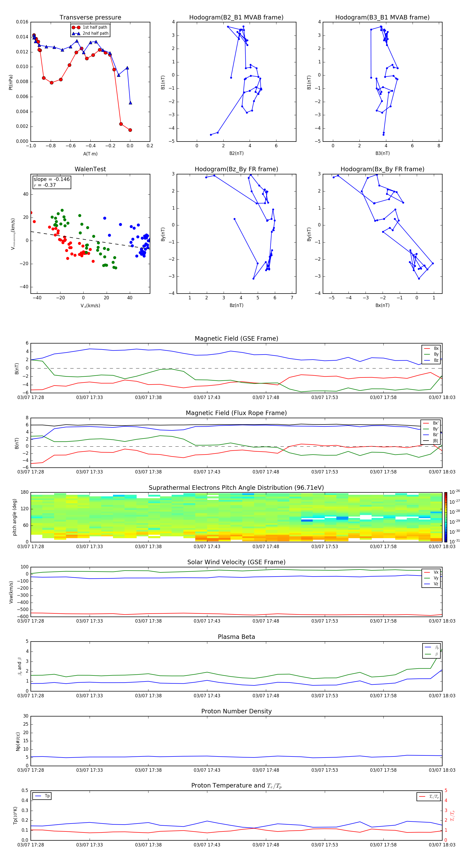Click the 'V_A(km/s)' x-axis label
Viewport: 473px width, 868px height.
pyautogui.click(x=90, y=306)
